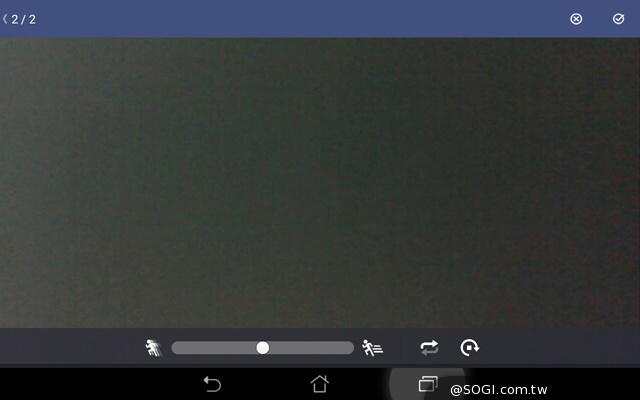
Task: Open the Android recent apps button
Action: (428, 384)
